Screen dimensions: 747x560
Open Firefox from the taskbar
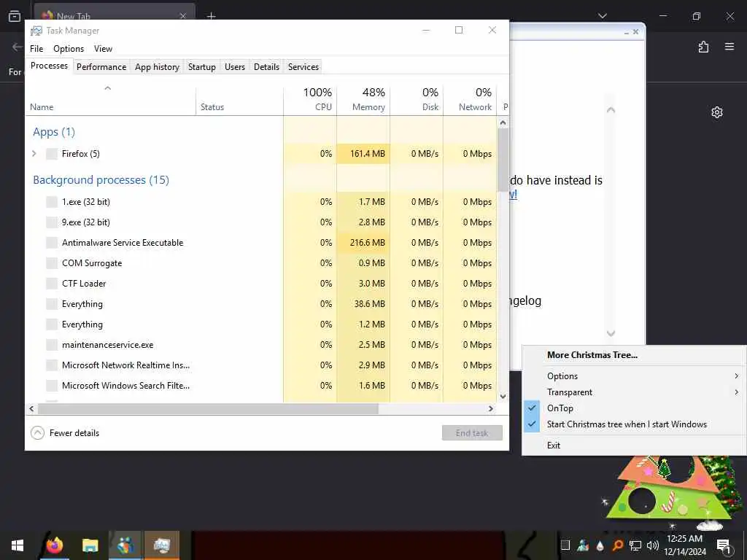(55, 545)
